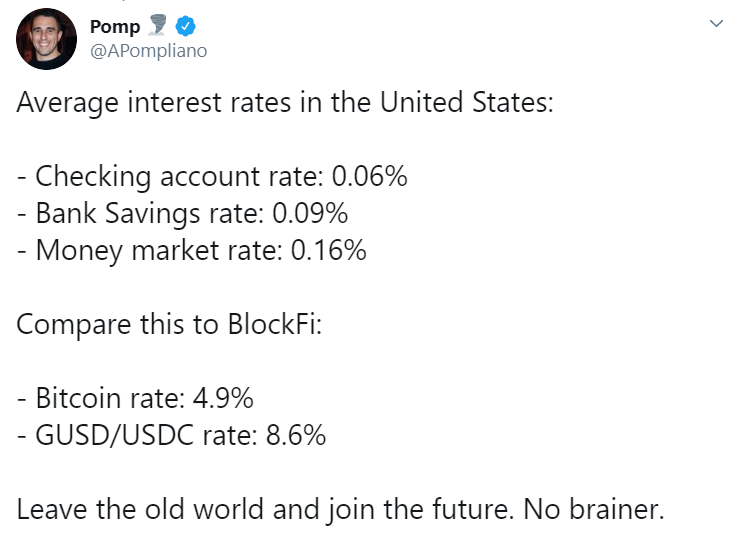
Task: Open the @APompliano handle link
Action: pyautogui.click(x=149, y=51)
